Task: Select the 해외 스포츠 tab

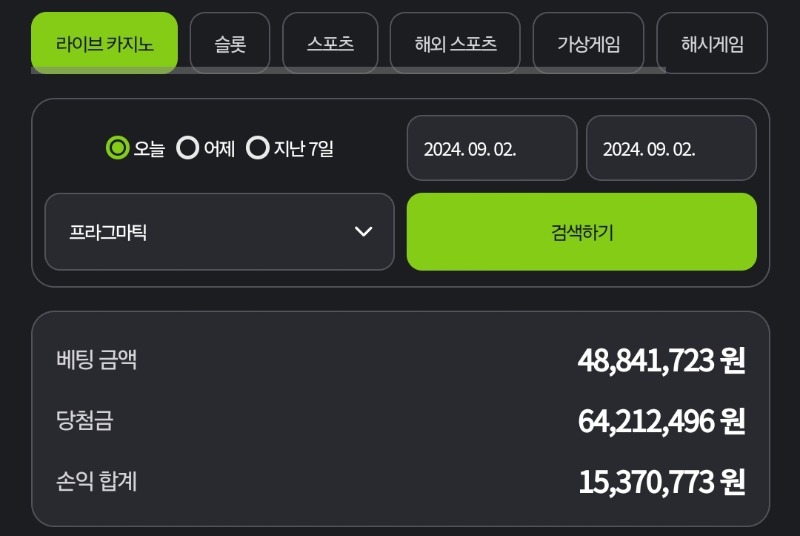Action: (x=455, y=43)
